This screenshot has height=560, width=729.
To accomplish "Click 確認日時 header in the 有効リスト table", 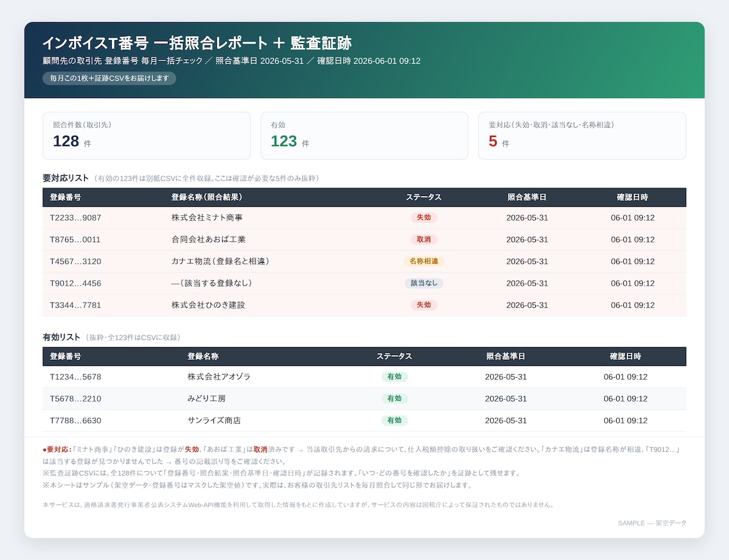I will (x=626, y=356).
